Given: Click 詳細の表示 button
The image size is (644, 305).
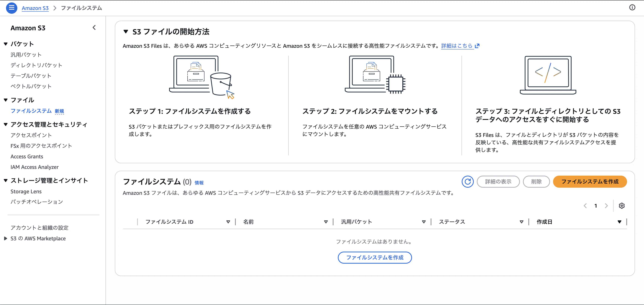Looking at the screenshot, I should [x=498, y=181].
